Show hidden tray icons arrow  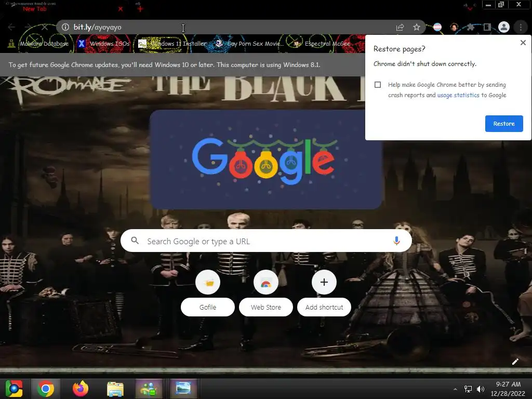pyautogui.click(x=455, y=389)
